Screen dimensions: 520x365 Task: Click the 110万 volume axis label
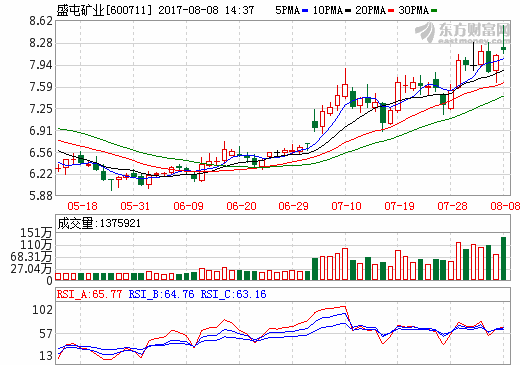pyautogui.click(x=36, y=245)
